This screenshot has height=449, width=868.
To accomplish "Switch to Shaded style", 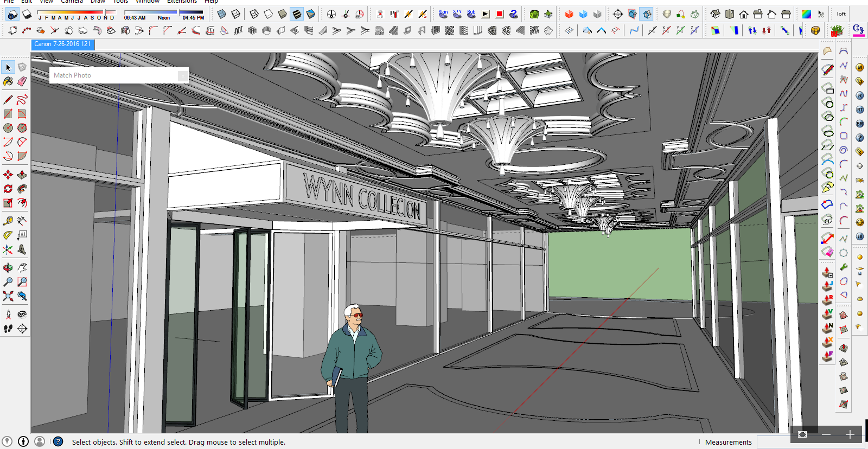I will (x=283, y=14).
